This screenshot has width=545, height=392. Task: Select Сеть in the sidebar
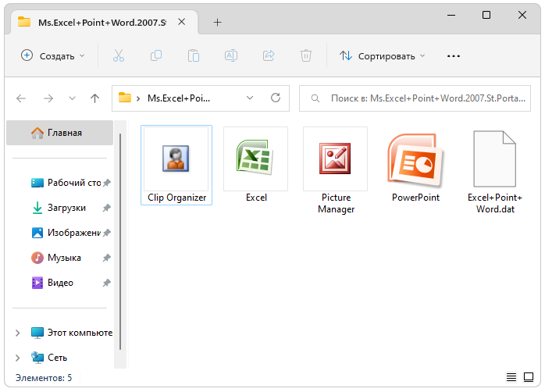click(x=48, y=358)
